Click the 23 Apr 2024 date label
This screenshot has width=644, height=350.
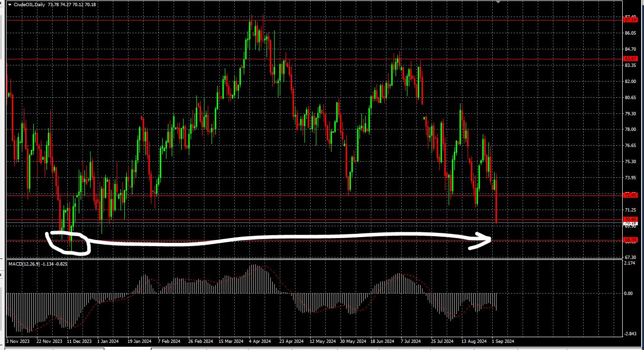point(291,341)
